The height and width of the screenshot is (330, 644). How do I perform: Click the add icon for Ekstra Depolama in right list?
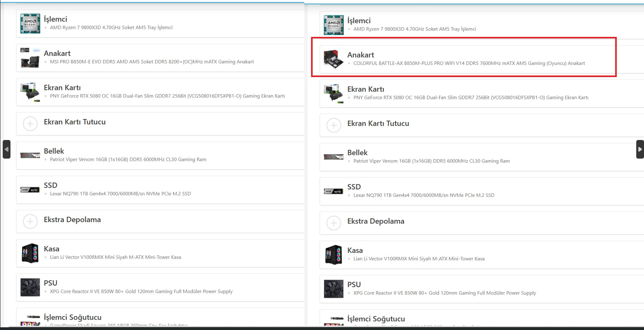coord(334,223)
